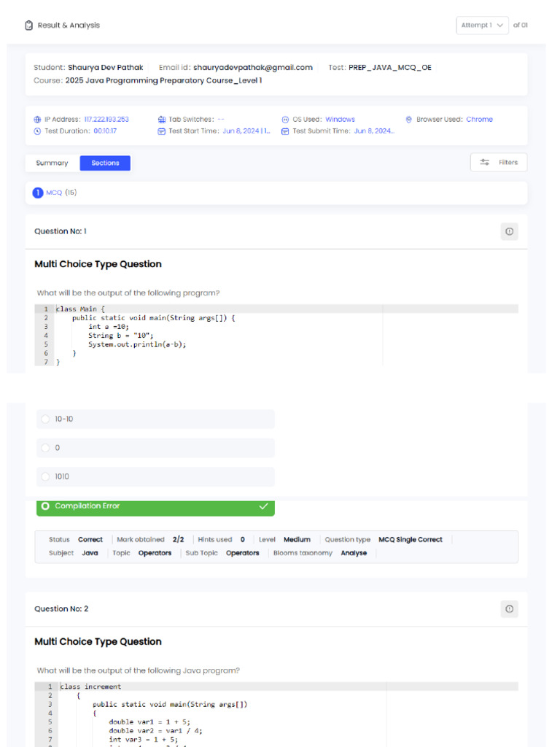Click the filter sliders icon
The height and width of the screenshot is (747, 560).
coord(484,163)
